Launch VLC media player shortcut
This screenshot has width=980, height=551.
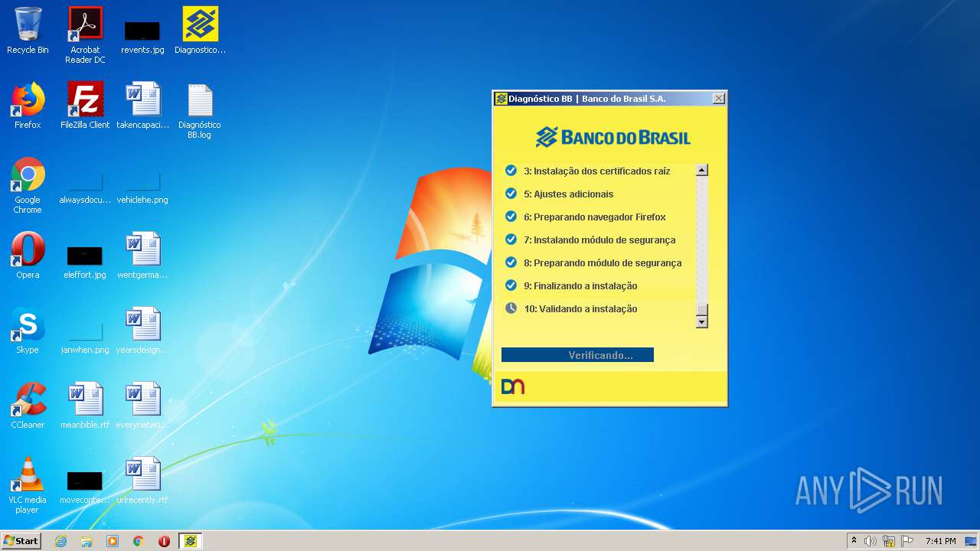click(x=28, y=485)
